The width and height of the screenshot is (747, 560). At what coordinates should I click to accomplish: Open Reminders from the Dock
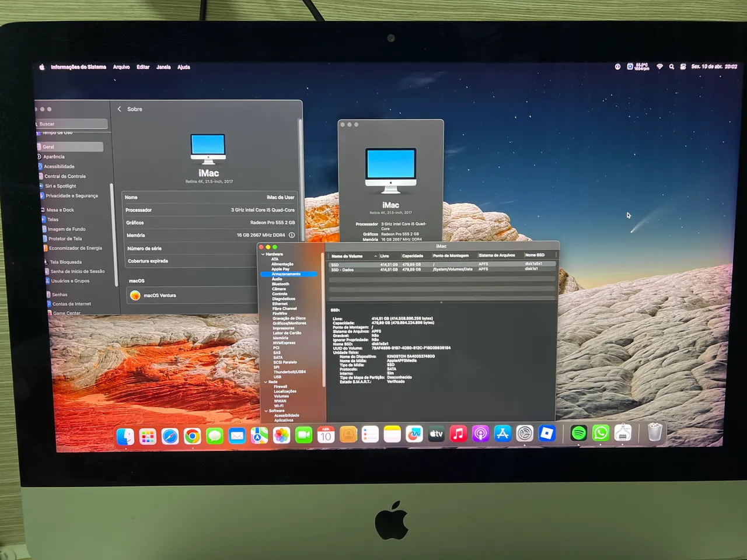(x=370, y=435)
